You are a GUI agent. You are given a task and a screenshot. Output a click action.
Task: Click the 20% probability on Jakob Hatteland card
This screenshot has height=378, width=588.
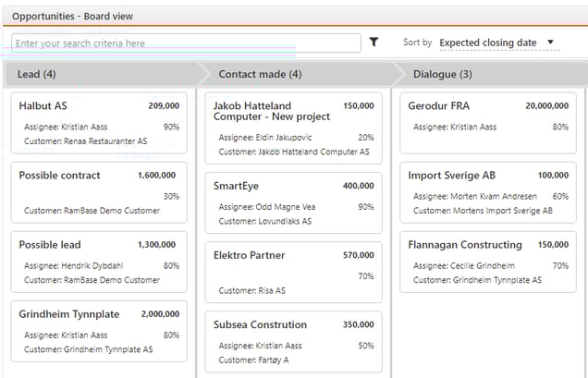tap(365, 138)
